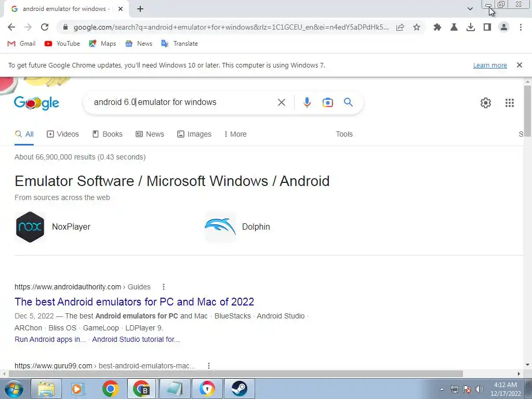Submit search with magnifier icon
532x399 pixels.
coord(348,102)
